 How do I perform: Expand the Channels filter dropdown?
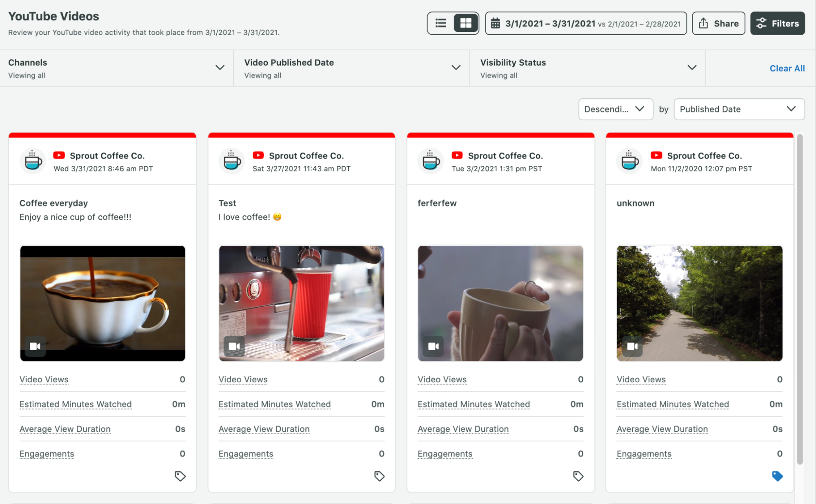(x=220, y=68)
